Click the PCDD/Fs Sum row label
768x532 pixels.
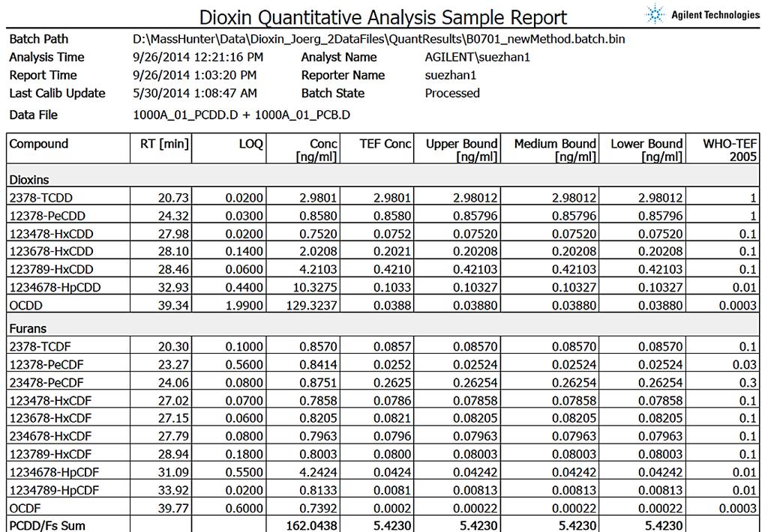point(47,526)
